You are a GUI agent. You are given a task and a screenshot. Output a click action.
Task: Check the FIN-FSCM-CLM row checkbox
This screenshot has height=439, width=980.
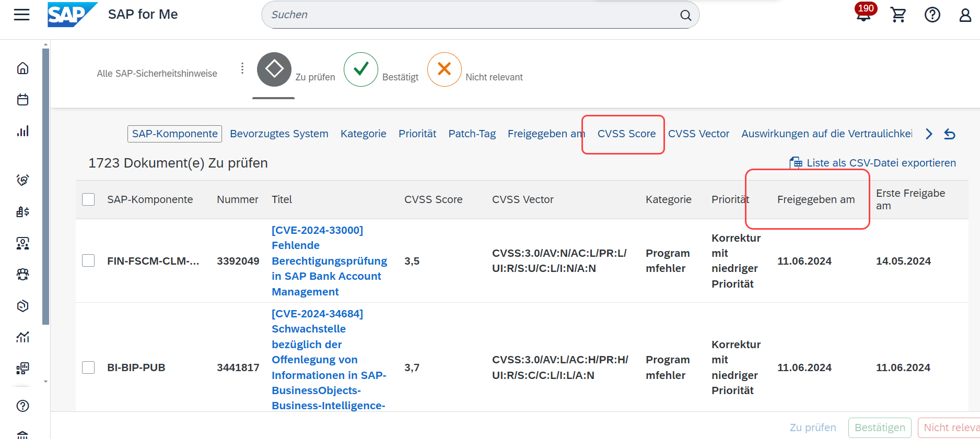[88, 260]
